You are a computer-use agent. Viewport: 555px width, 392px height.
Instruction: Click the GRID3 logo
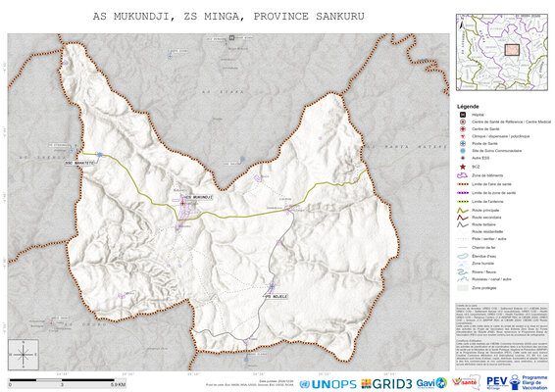386,384
